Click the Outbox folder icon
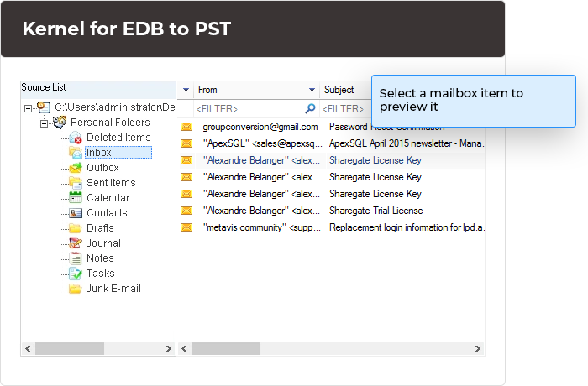This screenshot has height=386, width=588. point(76,168)
